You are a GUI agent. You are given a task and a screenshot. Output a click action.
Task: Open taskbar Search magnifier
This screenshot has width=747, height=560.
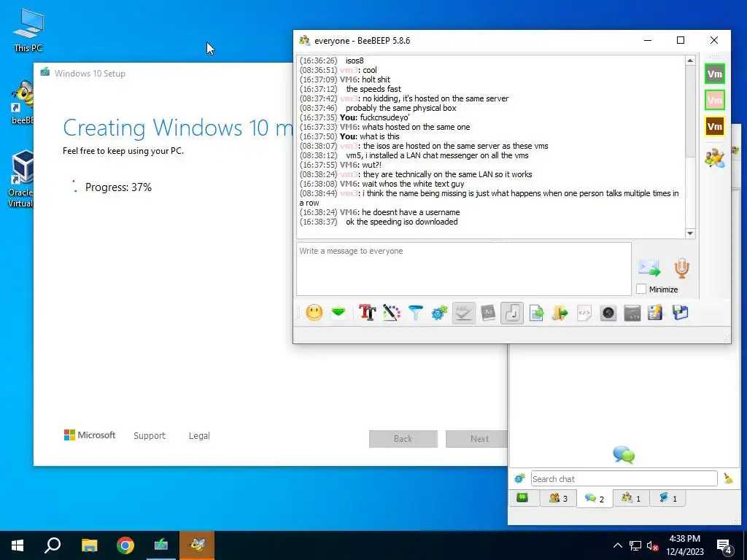pos(53,545)
